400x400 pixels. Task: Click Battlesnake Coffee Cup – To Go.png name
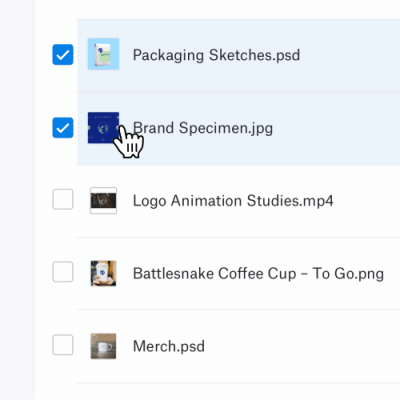click(x=258, y=274)
